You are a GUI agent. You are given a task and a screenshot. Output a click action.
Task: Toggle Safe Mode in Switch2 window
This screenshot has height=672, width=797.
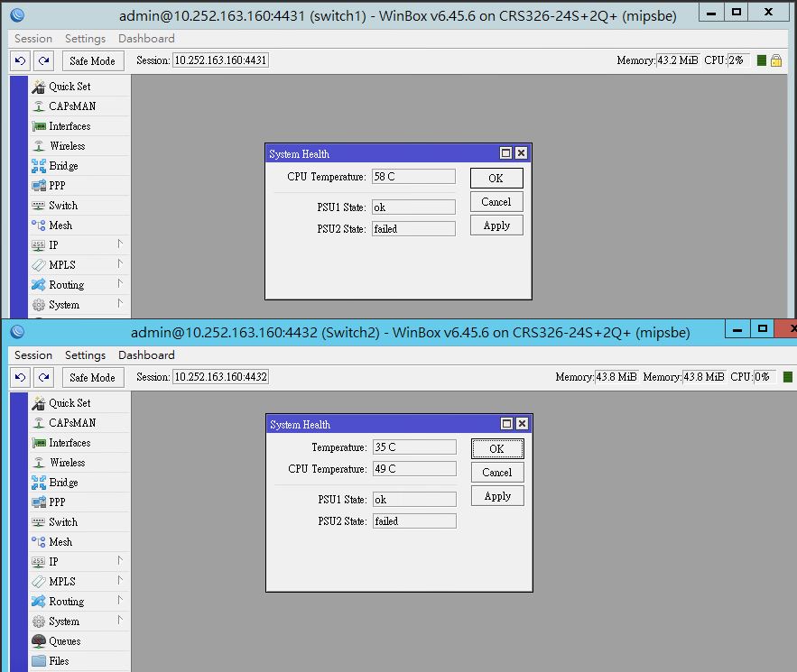[92, 377]
